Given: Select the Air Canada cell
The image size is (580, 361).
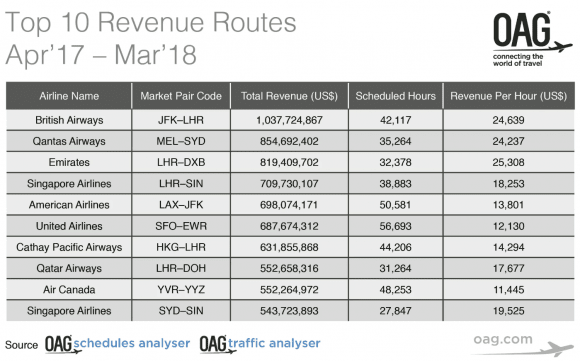Looking at the screenshot, I should 69,290.
